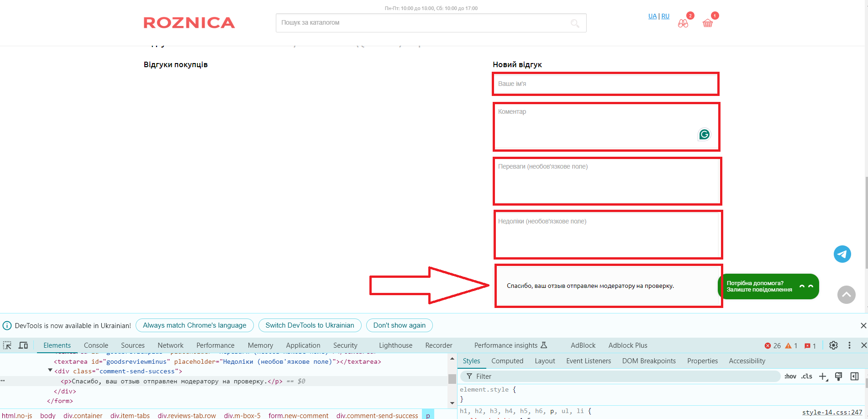Toggle the computed styles sidebar icon

[x=854, y=377]
